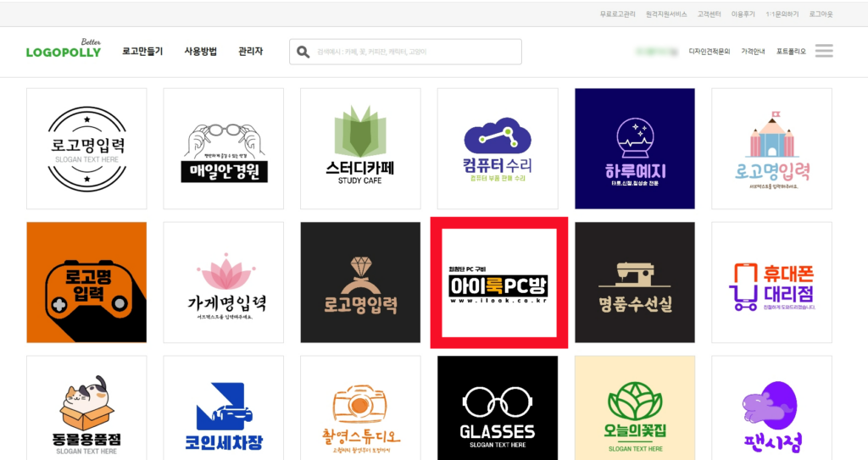
Task: Select the 가게명입력 pink lotus logo
Action: coord(224,282)
